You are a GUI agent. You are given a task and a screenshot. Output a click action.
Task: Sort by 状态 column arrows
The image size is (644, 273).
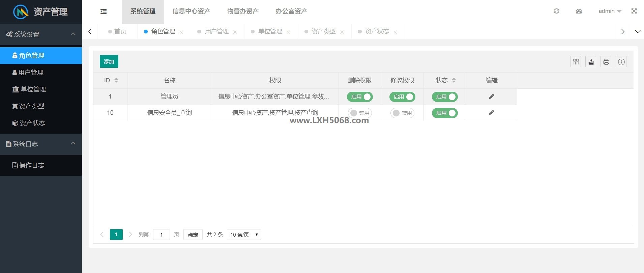(454, 80)
